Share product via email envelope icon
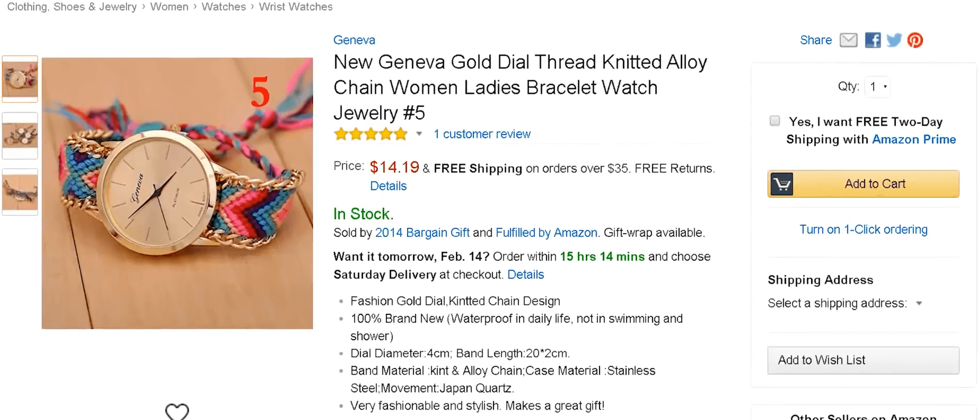Image resolution: width=980 pixels, height=420 pixels. (x=848, y=40)
